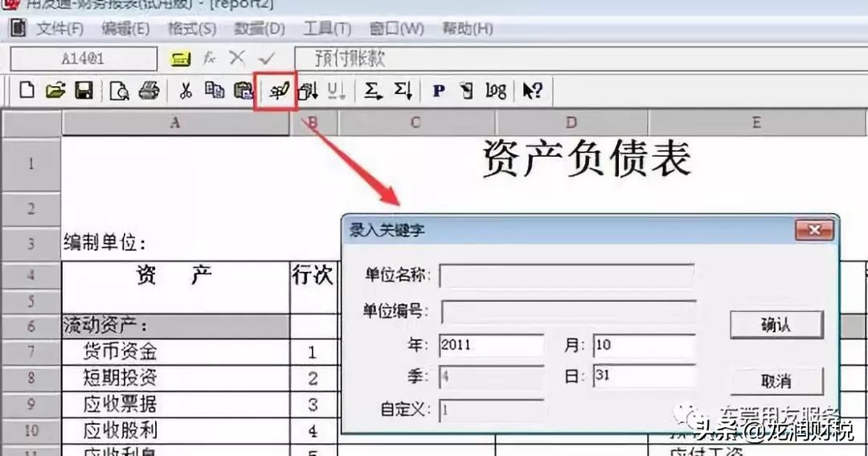Click the 自定义 field showing 1

coord(491,411)
